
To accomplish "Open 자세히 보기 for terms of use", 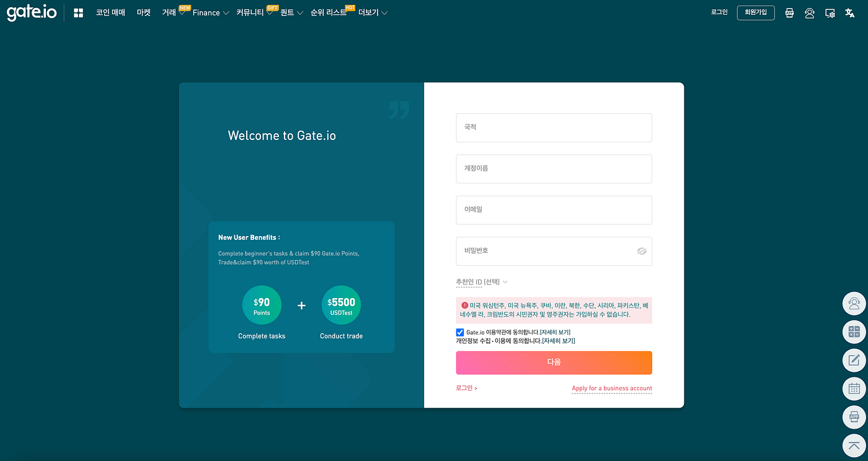I will point(555,333).
